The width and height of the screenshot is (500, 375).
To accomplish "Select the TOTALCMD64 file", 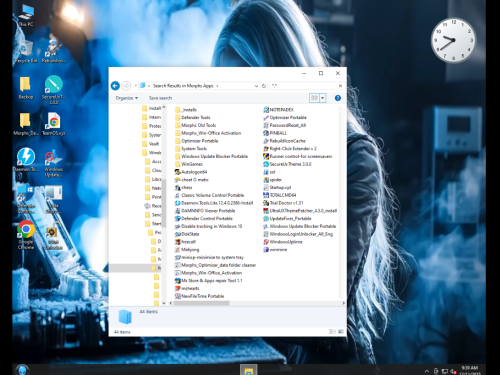I will tap(279, 195).
